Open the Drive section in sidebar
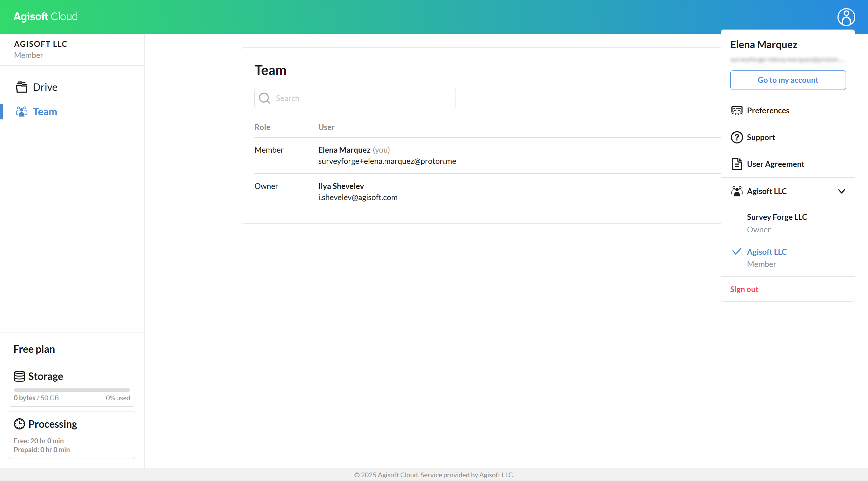 (45, 87)
